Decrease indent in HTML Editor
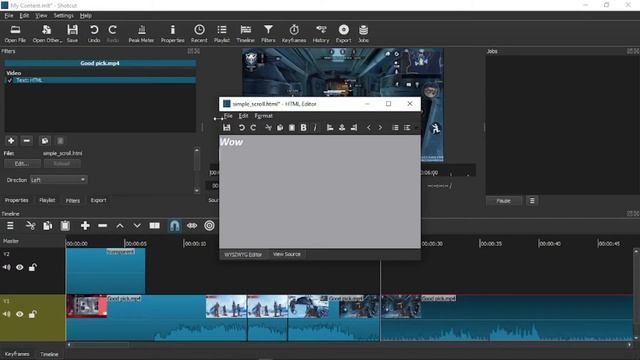This screenshot has height=360, width=640. point(369,128)
